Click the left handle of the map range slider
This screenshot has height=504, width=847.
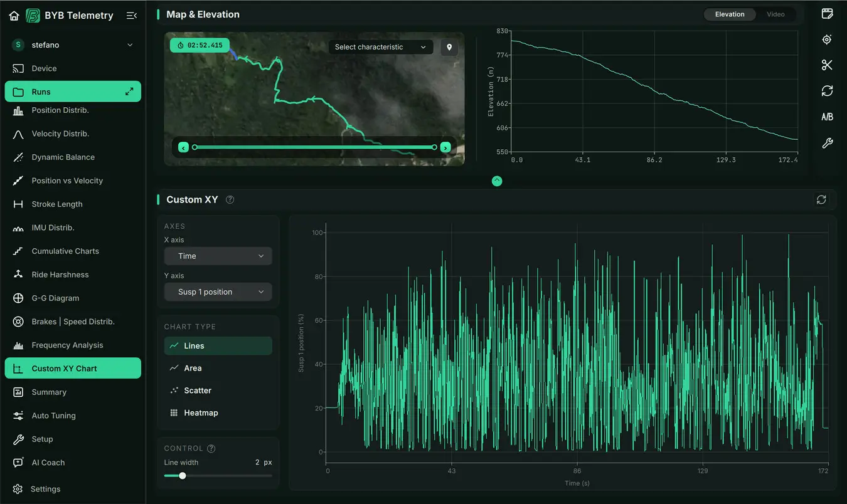[x=194, y=147]
